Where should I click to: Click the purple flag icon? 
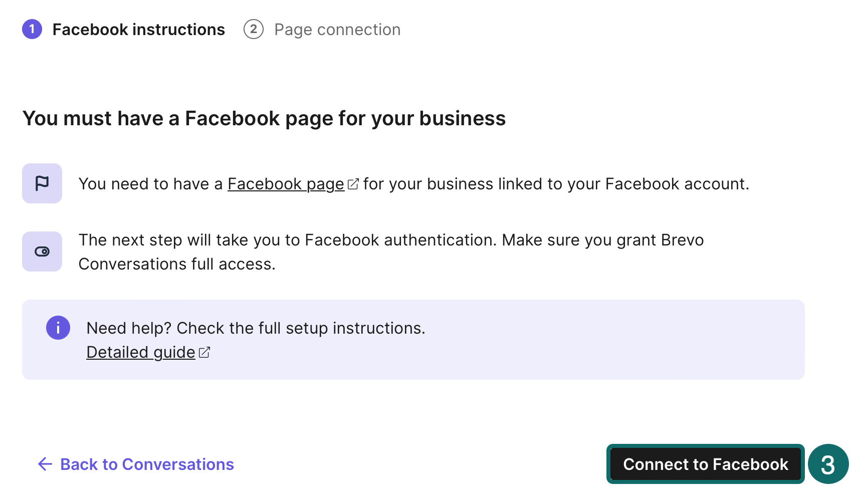coord(42,183)
